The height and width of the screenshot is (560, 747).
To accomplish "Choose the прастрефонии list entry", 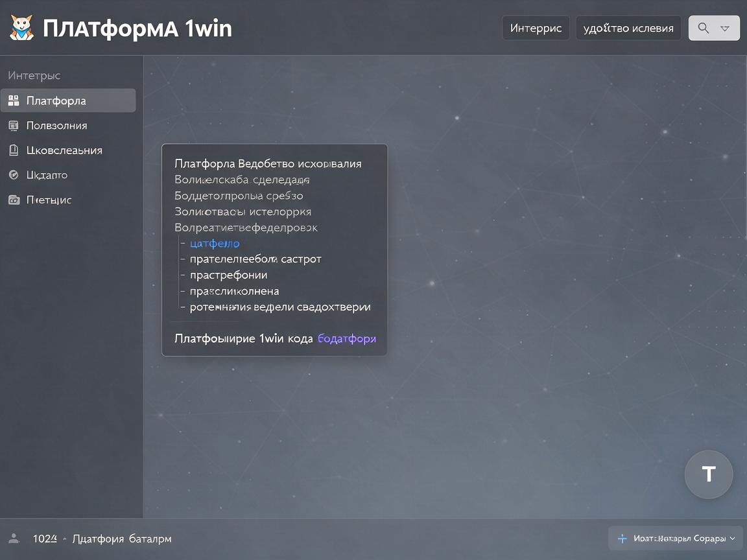I will [x=229, y=275].
